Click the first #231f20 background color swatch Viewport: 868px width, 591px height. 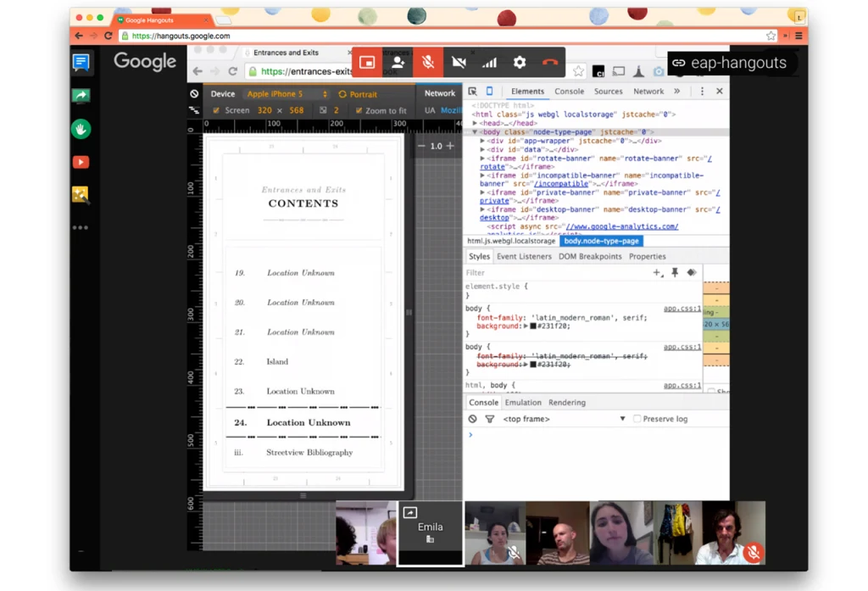tap(533, 326)
